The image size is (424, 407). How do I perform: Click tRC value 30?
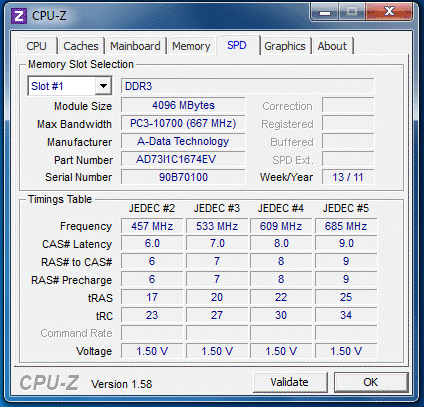point(281,315)
